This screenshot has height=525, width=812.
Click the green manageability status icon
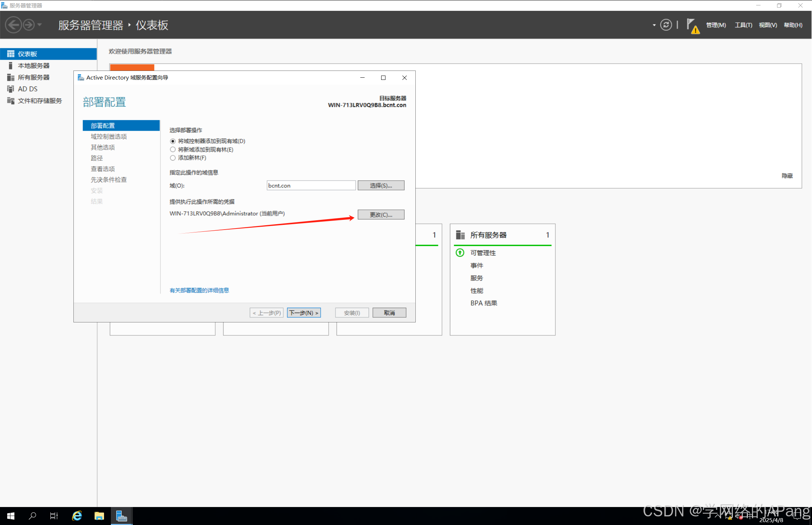460,253
